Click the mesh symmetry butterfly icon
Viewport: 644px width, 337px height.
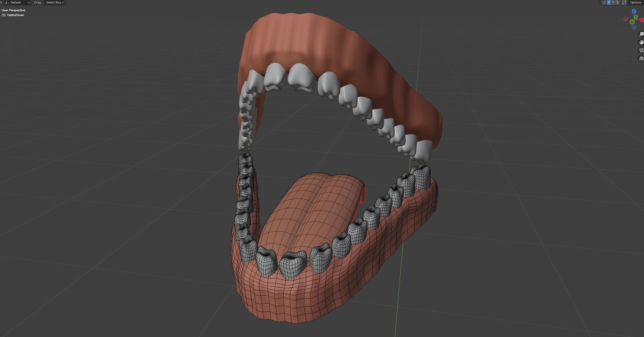603,2
